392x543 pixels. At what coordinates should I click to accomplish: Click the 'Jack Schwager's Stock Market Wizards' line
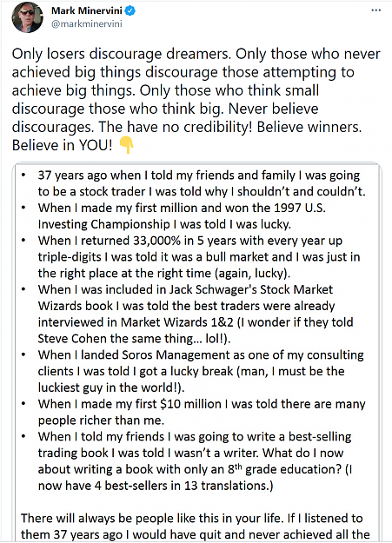[x=185, y=289]
